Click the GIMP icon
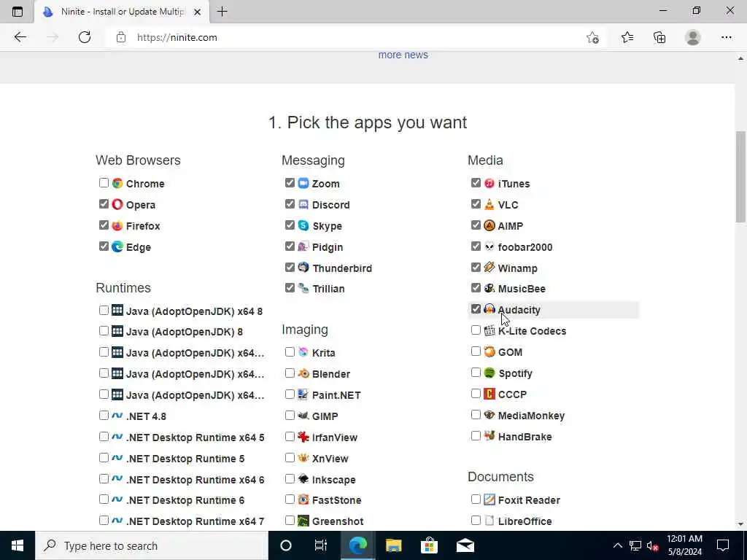747x560 pixels. (x=303, y=416)
